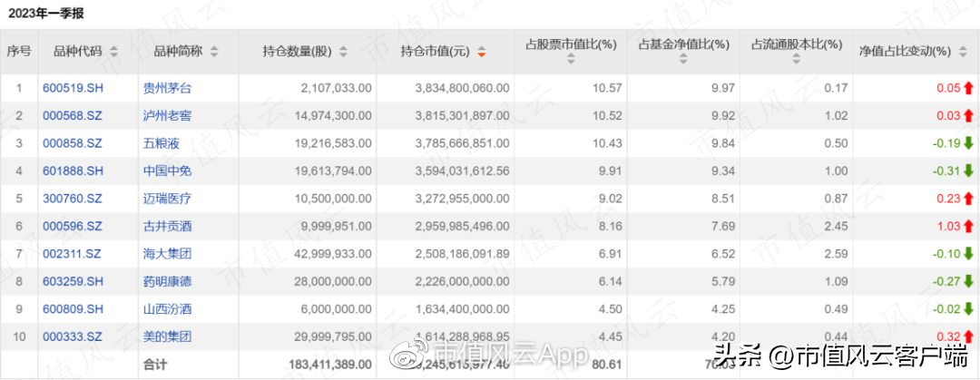The height and width of the screenshot is (380, 980).
Task: Open stock code 603259.SH
Action: pos(73,282)
